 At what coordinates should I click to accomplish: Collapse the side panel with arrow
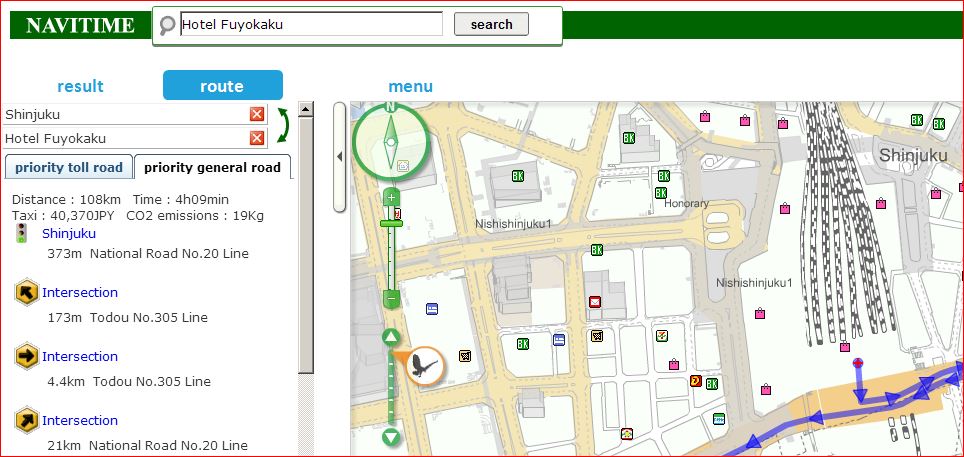point(339,156)
